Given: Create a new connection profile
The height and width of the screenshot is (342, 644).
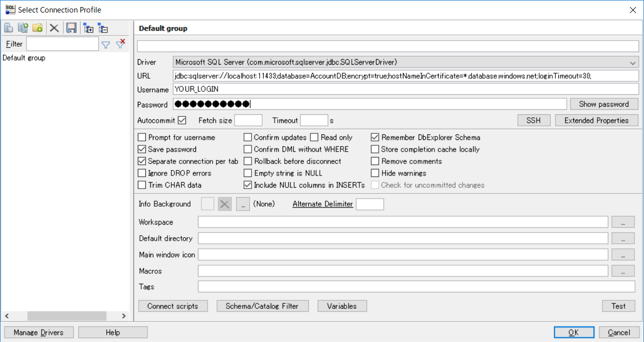Looking at the screenshot, I should [9, 28].
